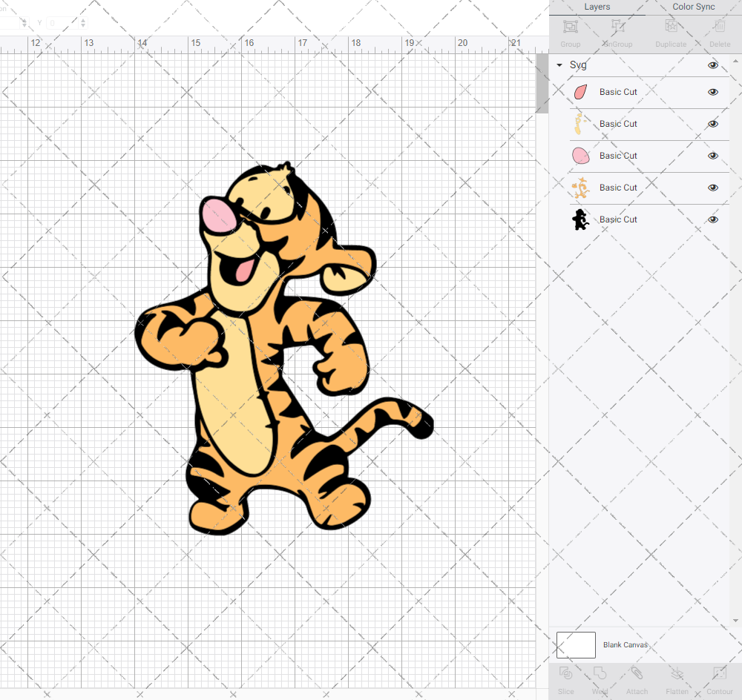
Task: Switch to the Color Sync tab
Action: point(693,7)
